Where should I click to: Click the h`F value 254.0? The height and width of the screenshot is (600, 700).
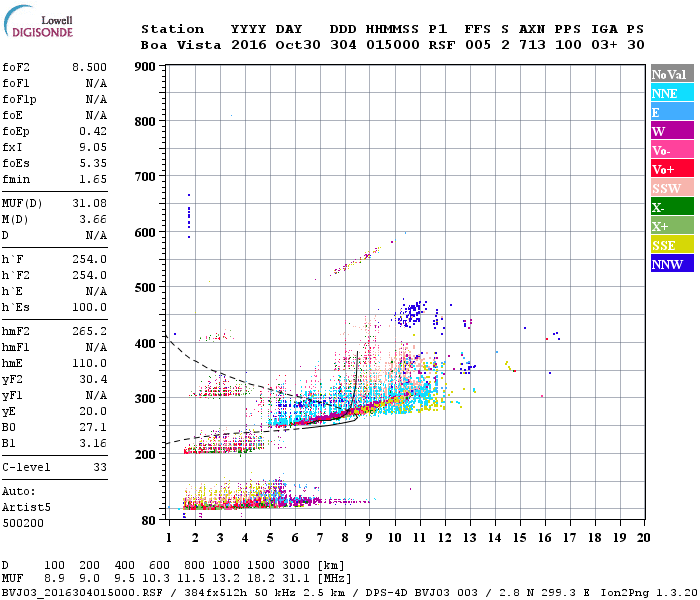89,259
